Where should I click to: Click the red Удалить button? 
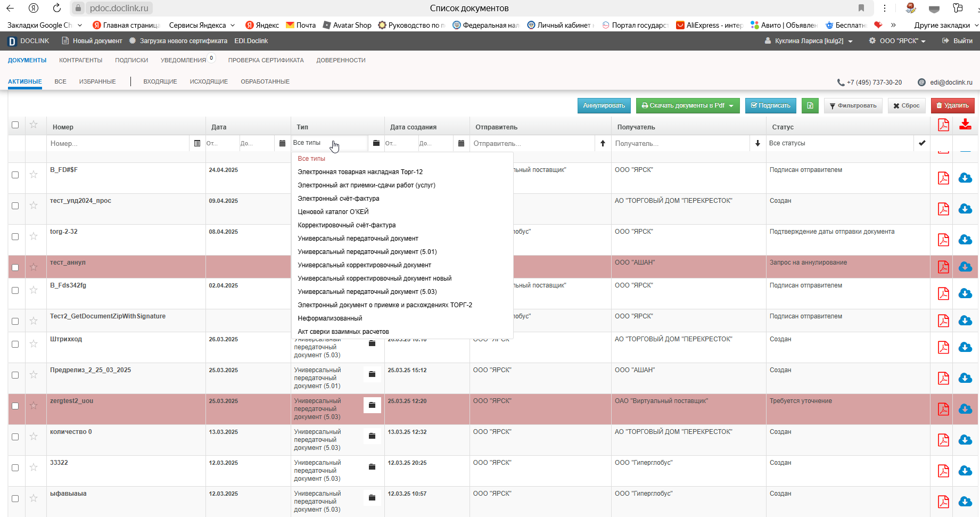click(x=953, y=105)
